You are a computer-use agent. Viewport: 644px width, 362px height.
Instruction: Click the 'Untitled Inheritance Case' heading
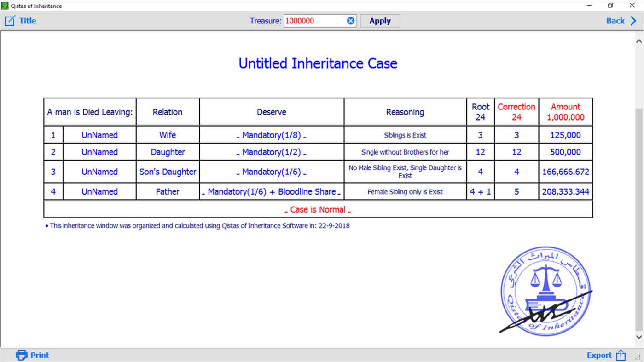tap(318, 63)
